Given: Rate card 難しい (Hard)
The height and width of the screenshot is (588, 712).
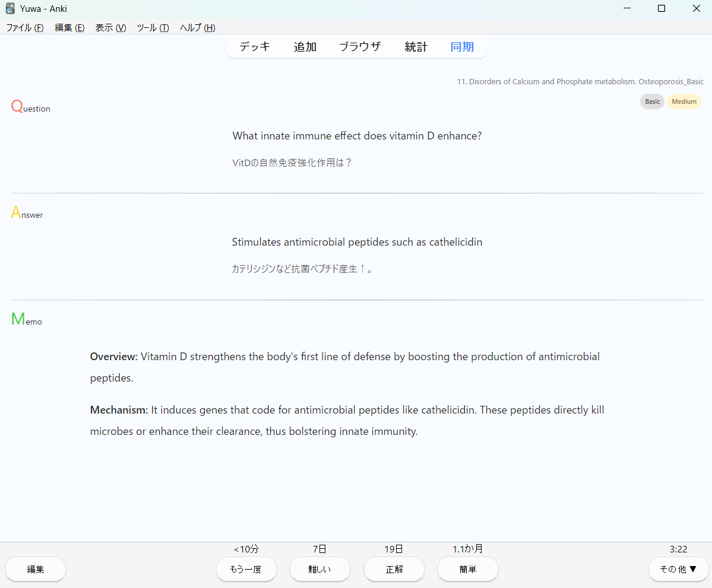Looking at the screenshot, I should [x=319, y=569].
